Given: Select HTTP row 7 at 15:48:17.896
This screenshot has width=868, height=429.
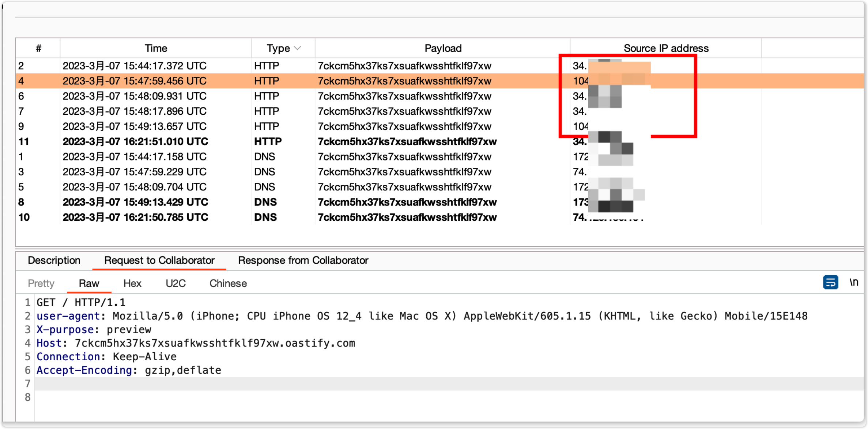Looking at the screenshot, I should coord(439,111).
